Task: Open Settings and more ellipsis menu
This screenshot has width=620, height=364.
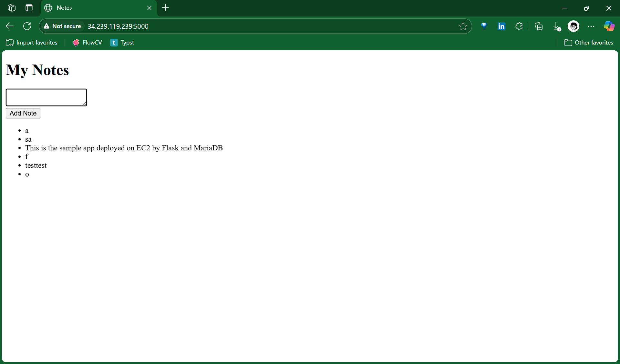Action: (591, 26)
